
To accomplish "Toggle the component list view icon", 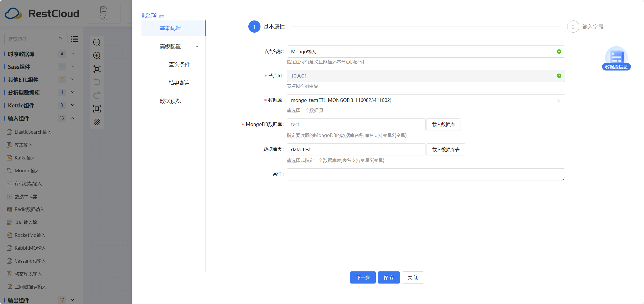I will [74, 39].
